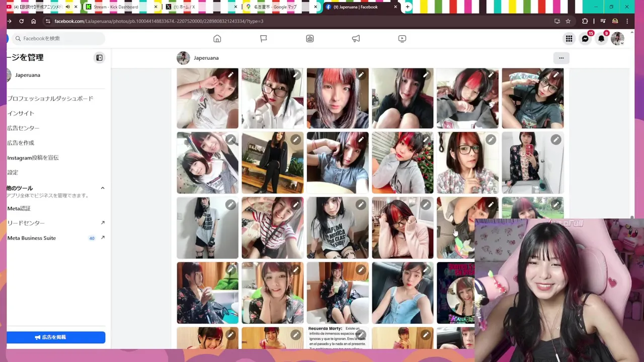This screenshot has height=362, width=644.
Task: Open the Facebook apps grid menu
Action: (569, 39)
